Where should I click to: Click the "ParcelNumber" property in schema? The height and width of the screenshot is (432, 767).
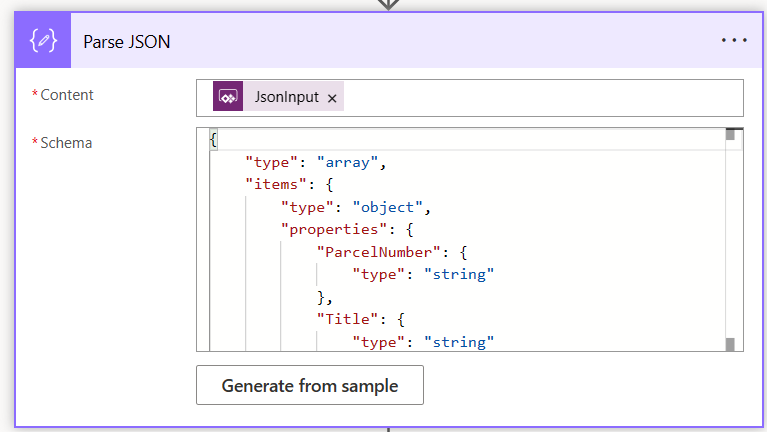[375, 251]
